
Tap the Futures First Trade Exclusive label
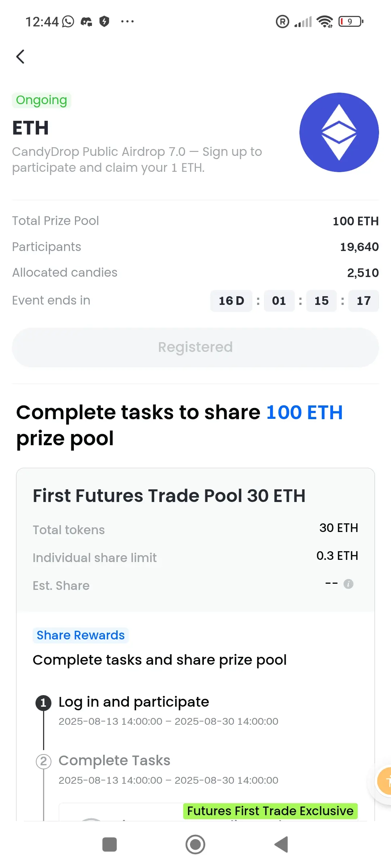(x=270, y=811)
